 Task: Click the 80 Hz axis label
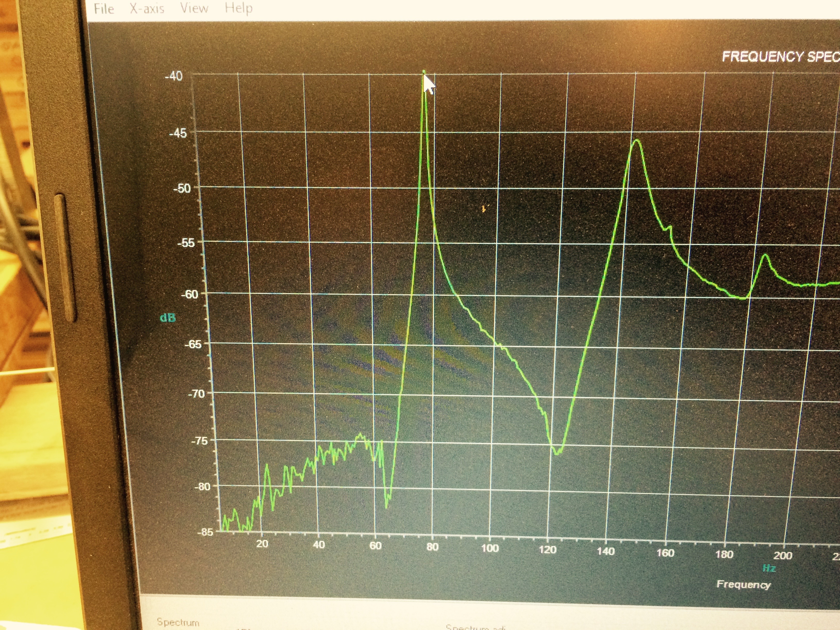432,547
